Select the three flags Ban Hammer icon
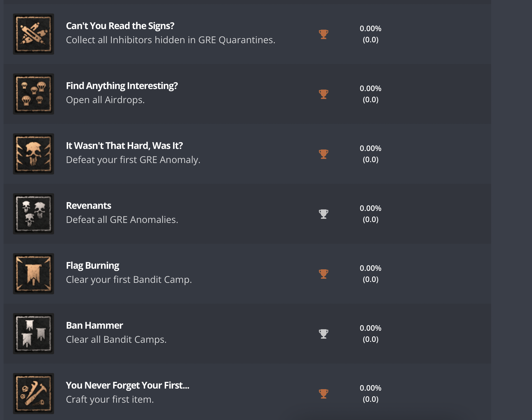This screenshot has height=420, width=532. click(x=34, y=334)
